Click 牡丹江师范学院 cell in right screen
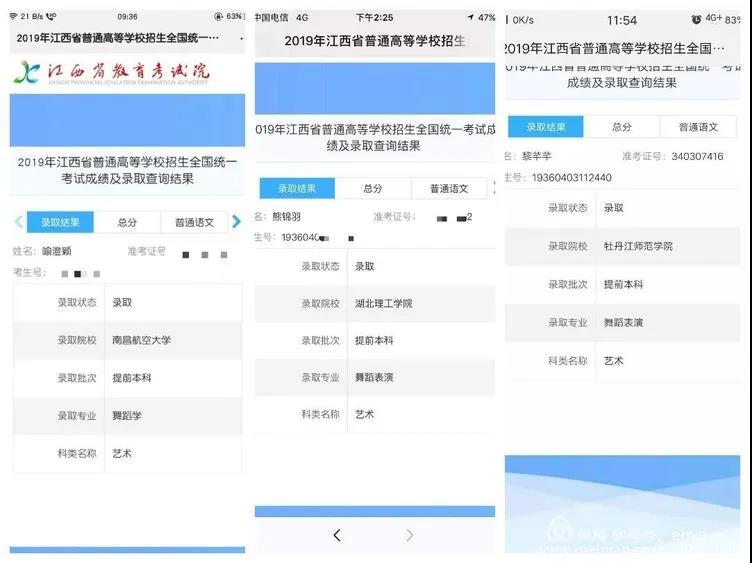This screenshot has width=752, height=563. point(638,246)
